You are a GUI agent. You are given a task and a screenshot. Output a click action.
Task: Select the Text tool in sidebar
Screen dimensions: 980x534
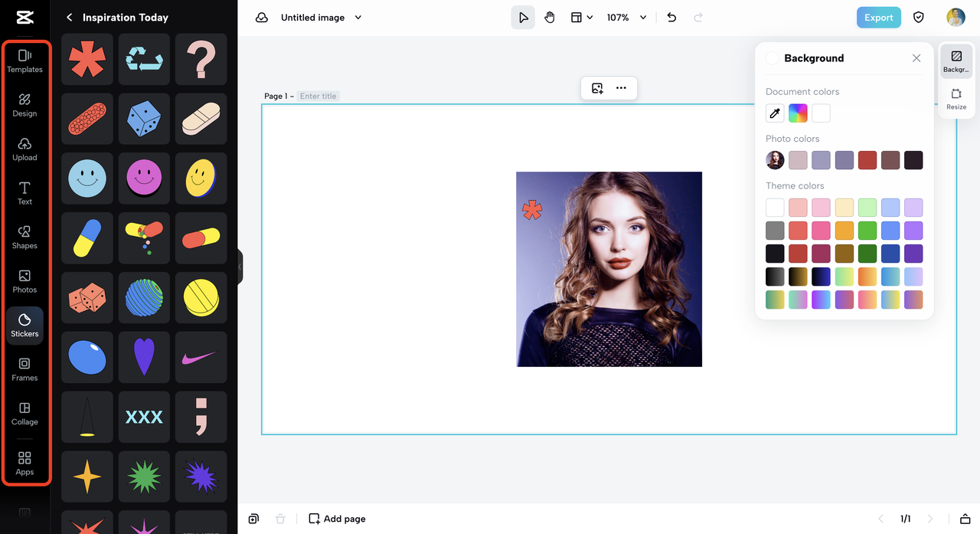point(24,194)
